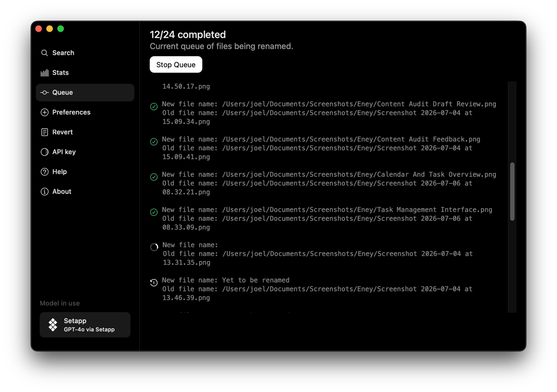Click the Setapp GPT-4o model selector
Screen dimensions: 557x392
pyautogui.click(x=85, y=325)
